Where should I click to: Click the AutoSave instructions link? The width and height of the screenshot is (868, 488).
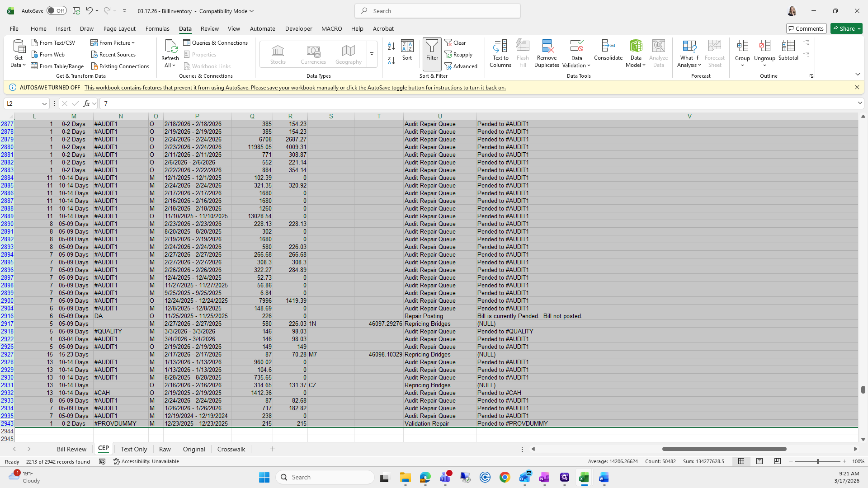point(295,88)
